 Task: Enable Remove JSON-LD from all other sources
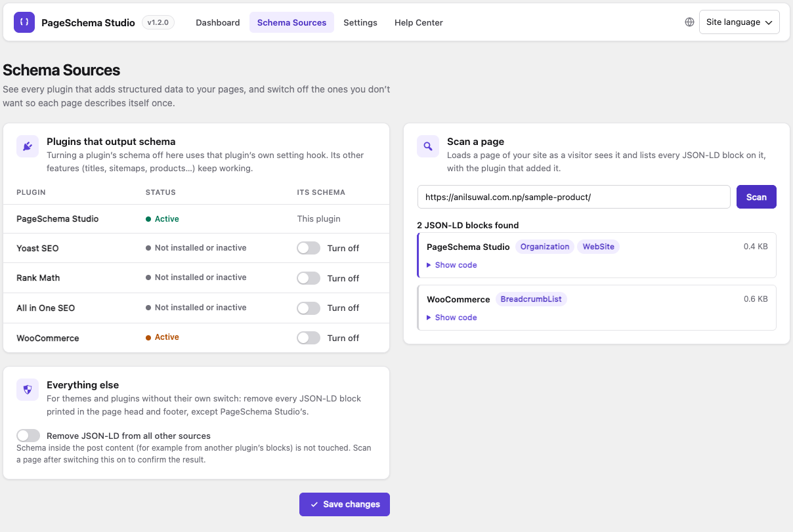point(28,436)
